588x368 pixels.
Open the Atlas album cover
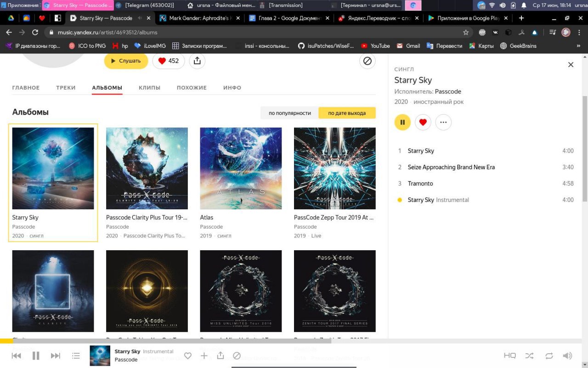[241, 168]
